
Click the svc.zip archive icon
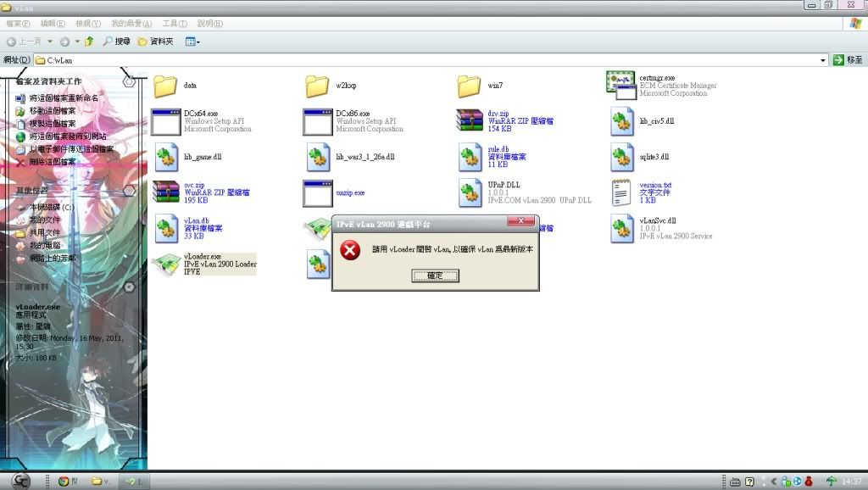point(165,193)
